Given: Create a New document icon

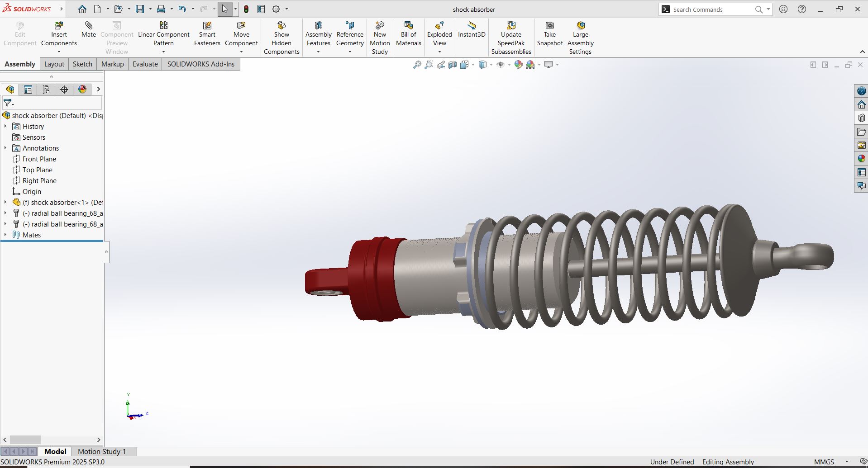Looking at the screenshot, I should tap(97, 9).
